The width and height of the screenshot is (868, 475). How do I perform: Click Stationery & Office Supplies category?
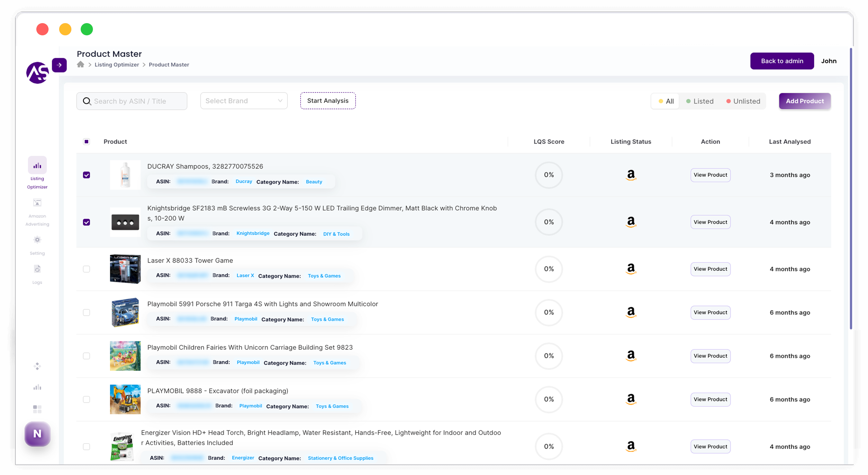(x=340, y=458)
